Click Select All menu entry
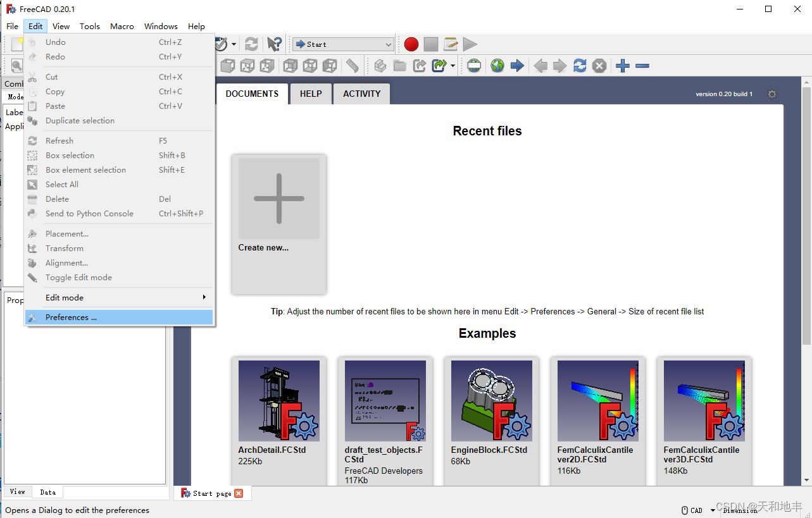Screen dimensions: 812x518 pos(119,185)
